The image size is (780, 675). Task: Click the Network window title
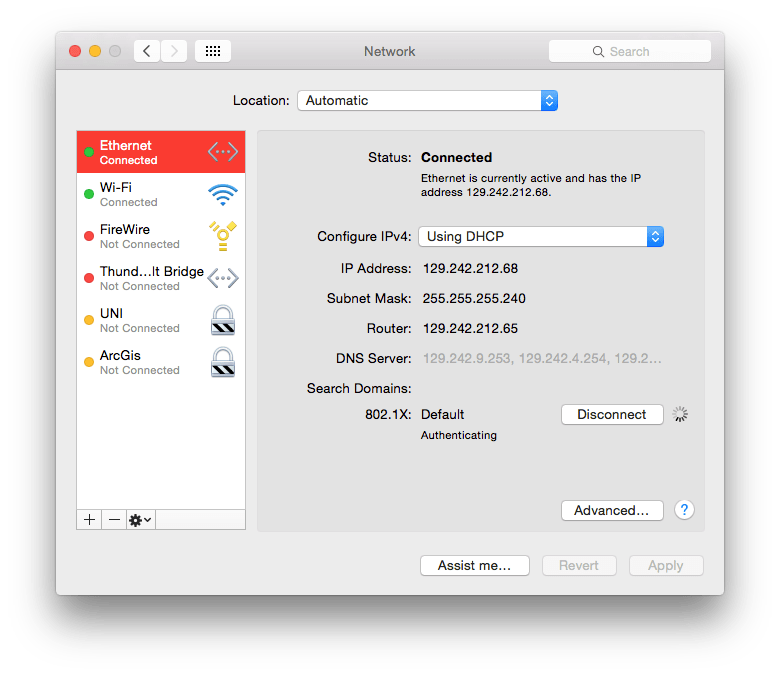390,51
